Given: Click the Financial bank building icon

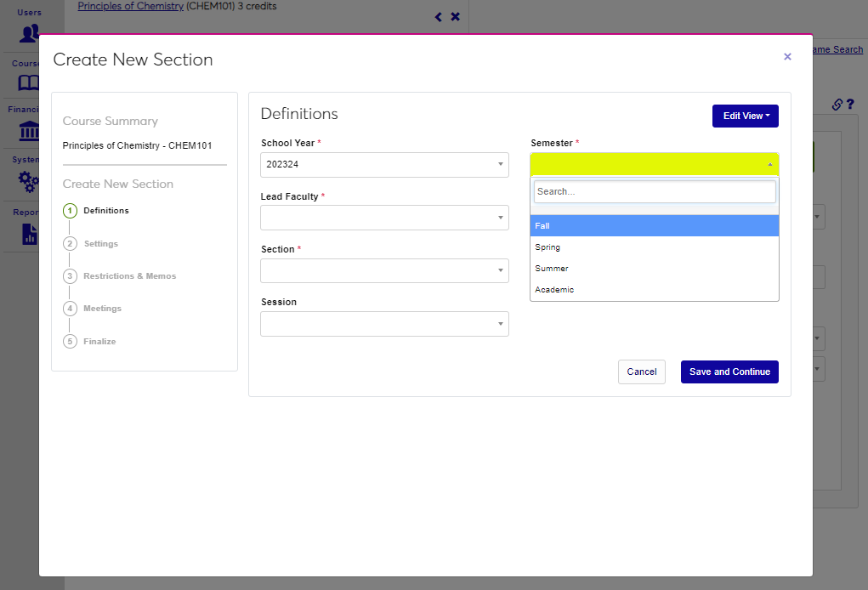Looking at the screenshot, I should click(29, 132).
